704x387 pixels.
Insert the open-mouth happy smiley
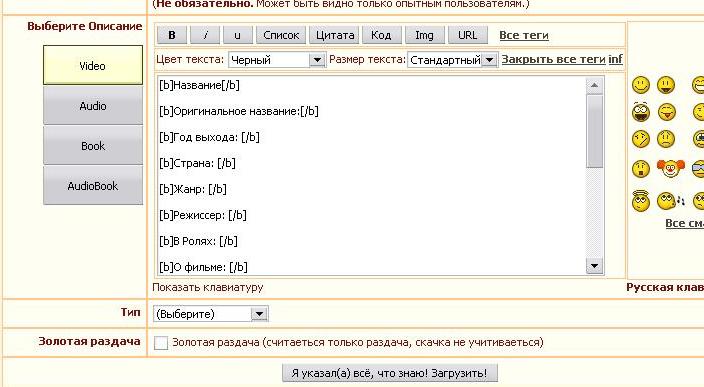pyautogui.click(x=666, y=85)
